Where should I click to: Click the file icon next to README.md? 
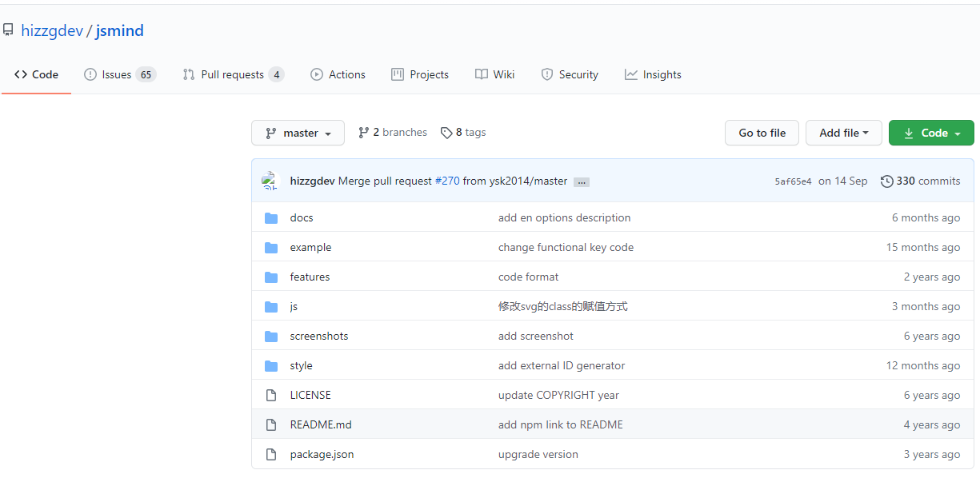click(x=271, y=425)
